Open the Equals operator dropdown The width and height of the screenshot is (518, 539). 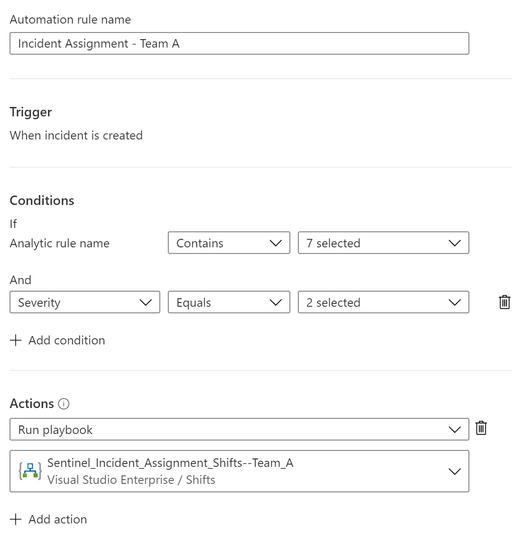coord(229,302)
